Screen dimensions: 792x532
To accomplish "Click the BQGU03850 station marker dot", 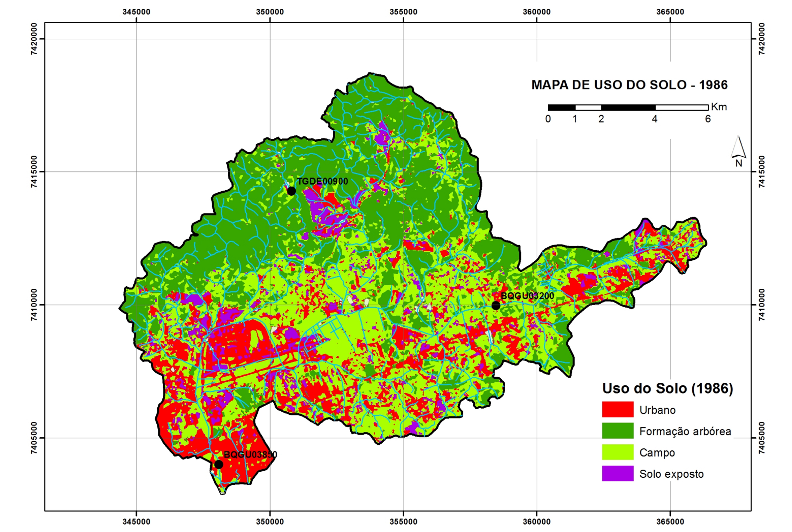I will tap(219, 464).
